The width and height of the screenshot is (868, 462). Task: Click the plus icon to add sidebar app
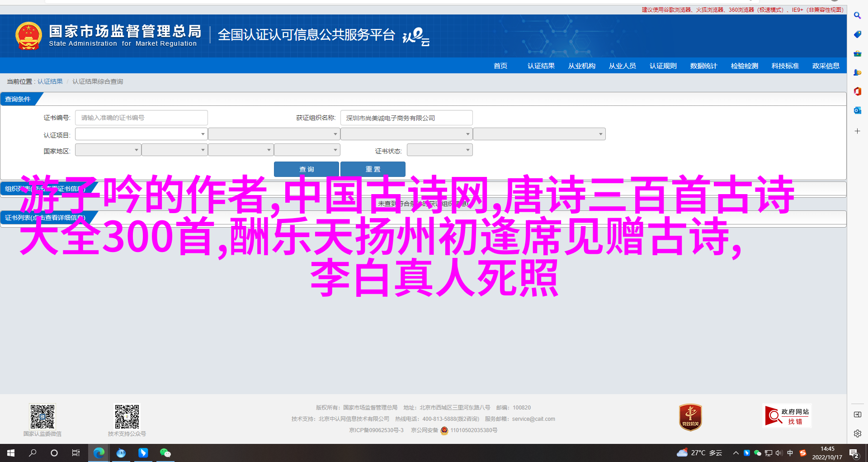857,131
